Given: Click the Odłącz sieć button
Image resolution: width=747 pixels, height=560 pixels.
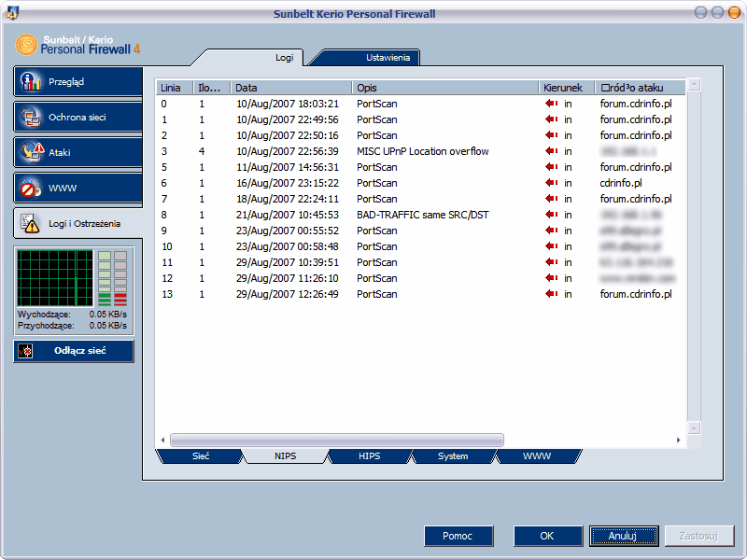Looking at the screenshot, I should click(74, 351).
